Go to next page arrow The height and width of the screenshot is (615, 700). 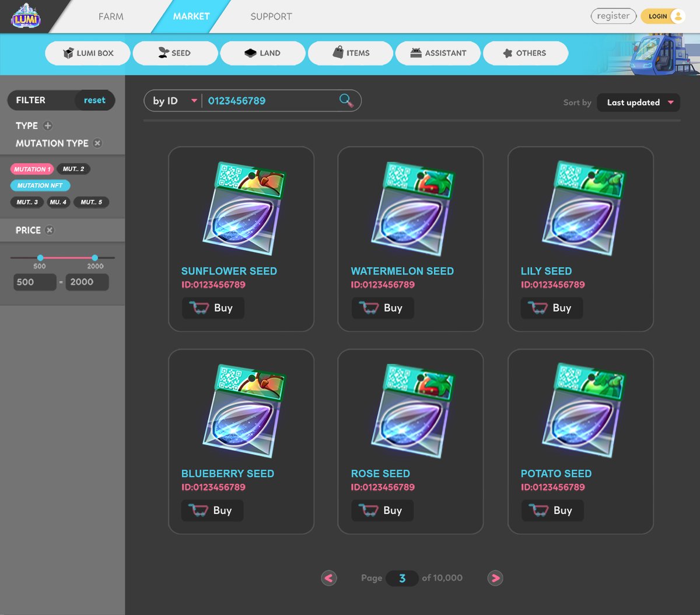pos(495,578)
